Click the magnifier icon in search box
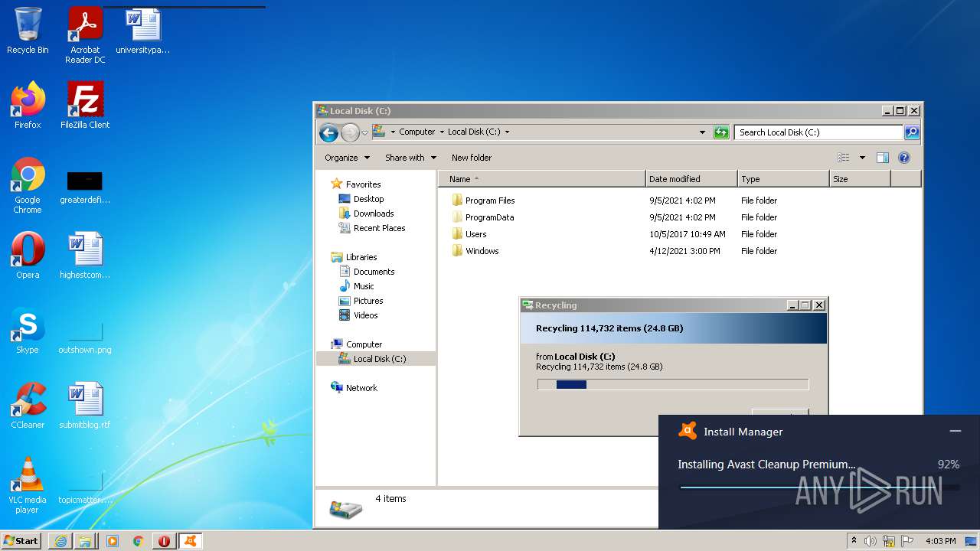This screenshot has height=551, width=980. [x=911, y=132]
